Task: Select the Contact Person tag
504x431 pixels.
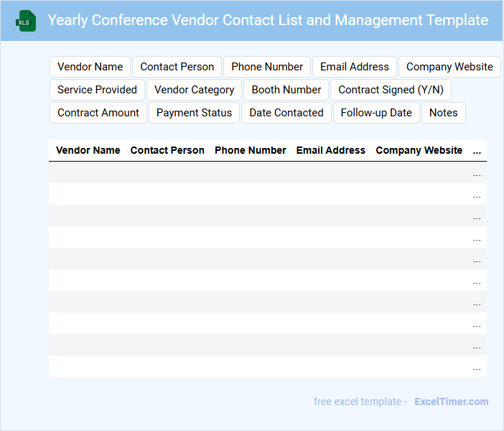Action: point(177,67)
